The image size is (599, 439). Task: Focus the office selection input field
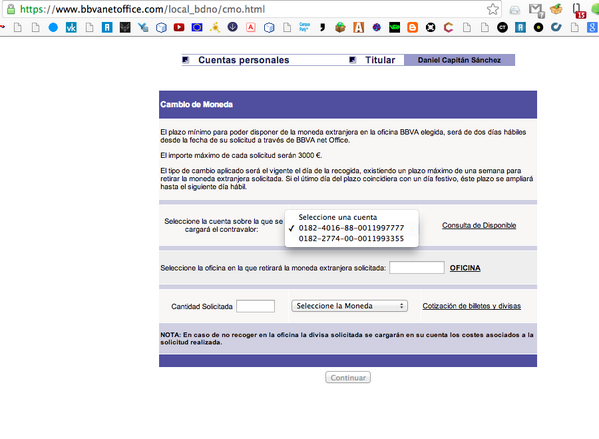pyautogui.click(x=417, y=267)
